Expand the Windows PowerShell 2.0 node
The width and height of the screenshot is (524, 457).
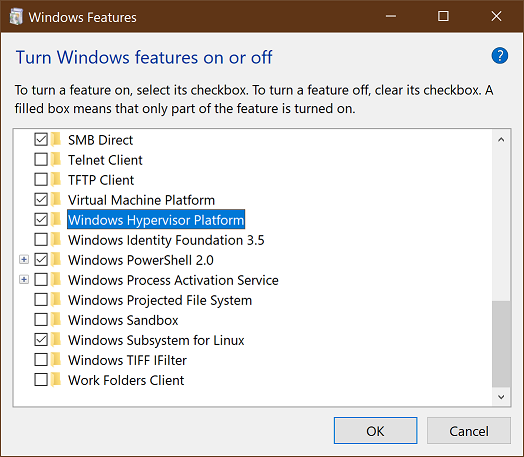24,260
